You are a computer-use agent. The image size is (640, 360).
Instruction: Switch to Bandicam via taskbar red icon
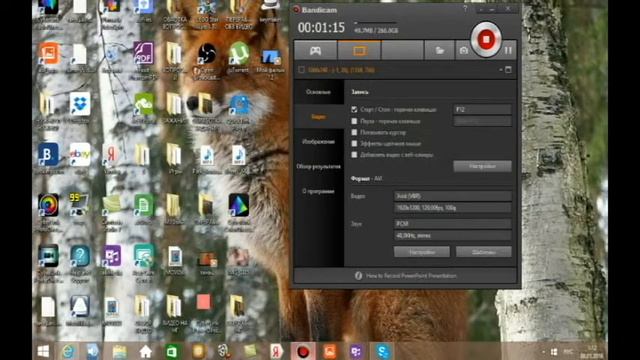[x=303, y=351]
